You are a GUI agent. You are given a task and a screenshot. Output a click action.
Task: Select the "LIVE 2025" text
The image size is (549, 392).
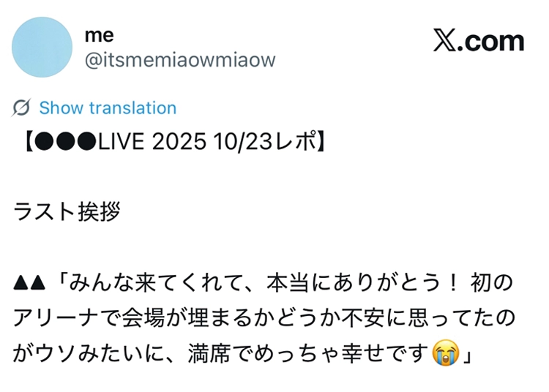(152, 142)
